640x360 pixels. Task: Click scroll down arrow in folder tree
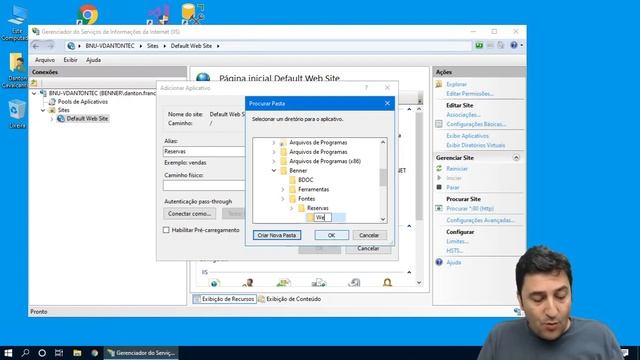pos(383,219)
